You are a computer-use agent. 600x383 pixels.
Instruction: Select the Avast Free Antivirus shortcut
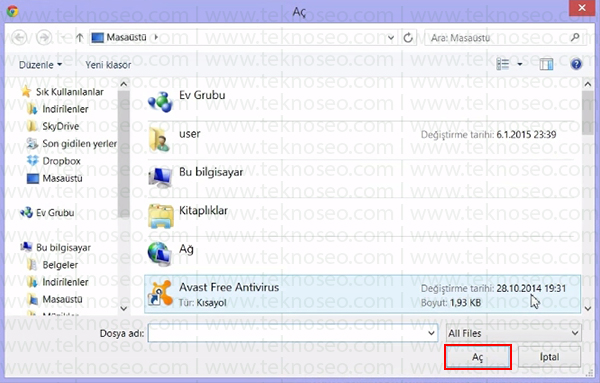362,294
